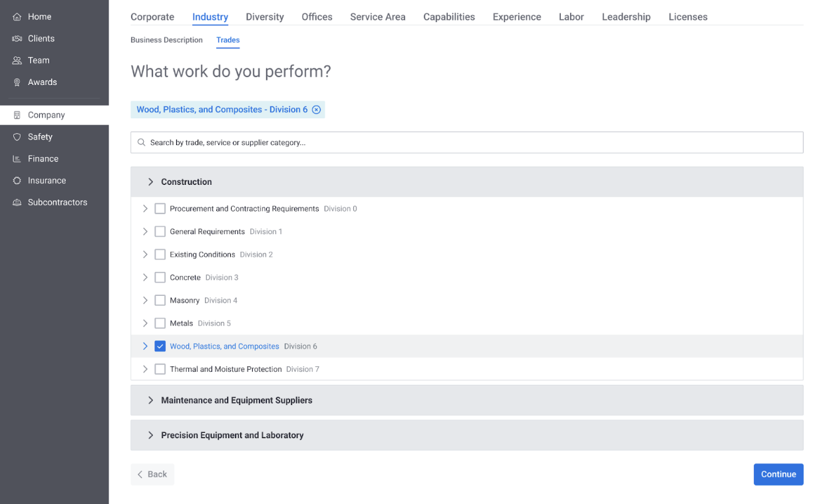
Task: Click the Finance chart icon
Action: (17, 159)
